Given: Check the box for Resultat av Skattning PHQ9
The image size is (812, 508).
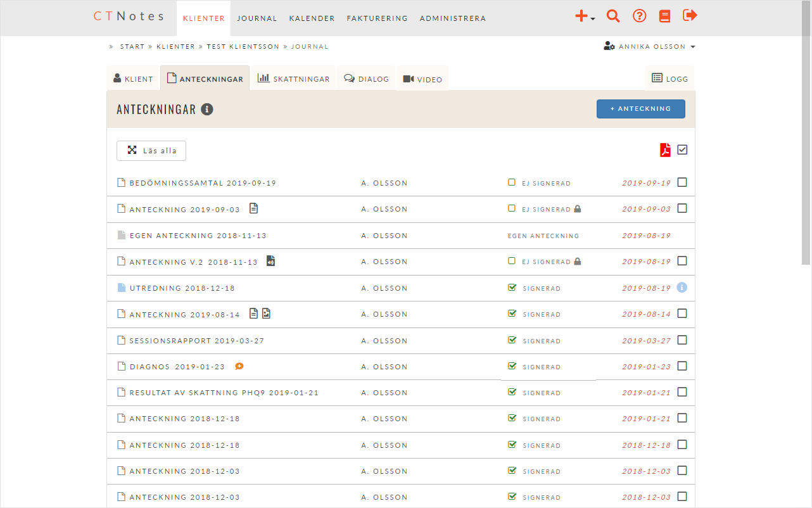Looking at the screenshot, I should [682, 392].
